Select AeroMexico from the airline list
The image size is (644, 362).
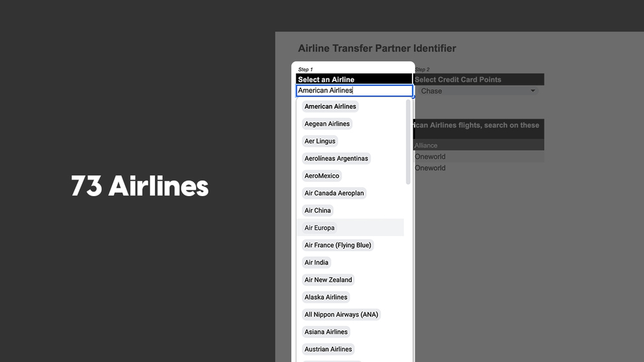click(322, 176)
